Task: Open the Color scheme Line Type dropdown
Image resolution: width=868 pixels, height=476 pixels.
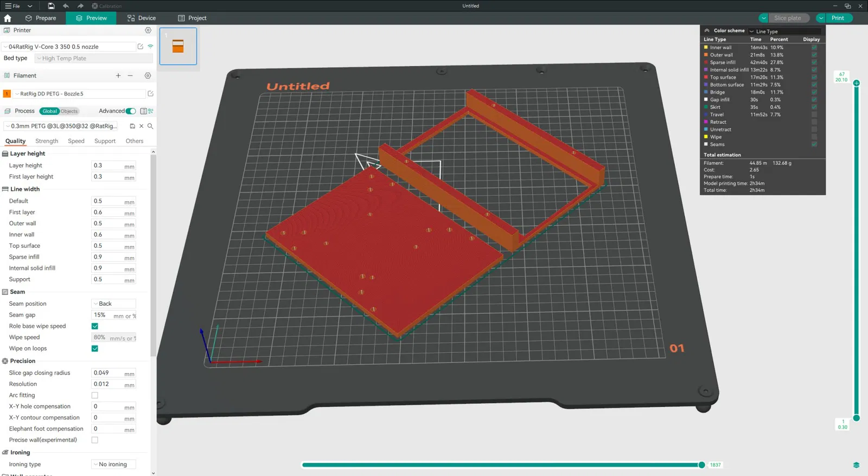Action: pyautogui.click(x=784, y=31)
